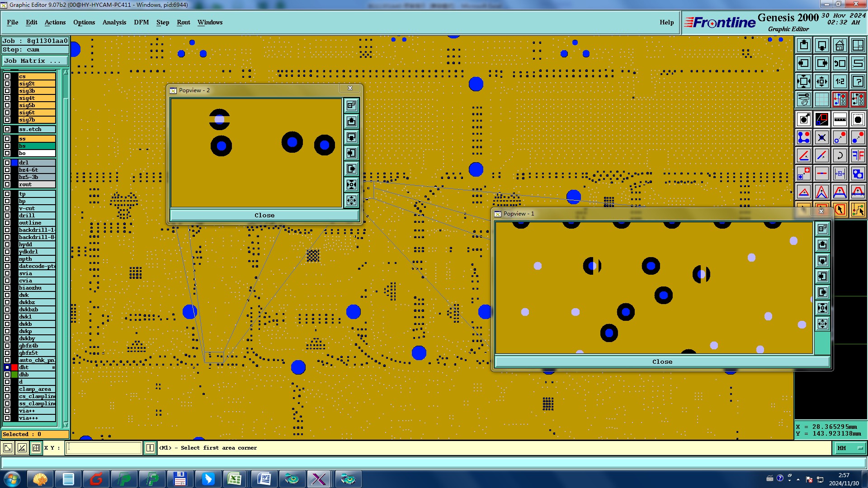Image resolution: width=868 pixels, height=488 pixels.
Task: Open the DFM menu
Action: (x=142, y=22)
